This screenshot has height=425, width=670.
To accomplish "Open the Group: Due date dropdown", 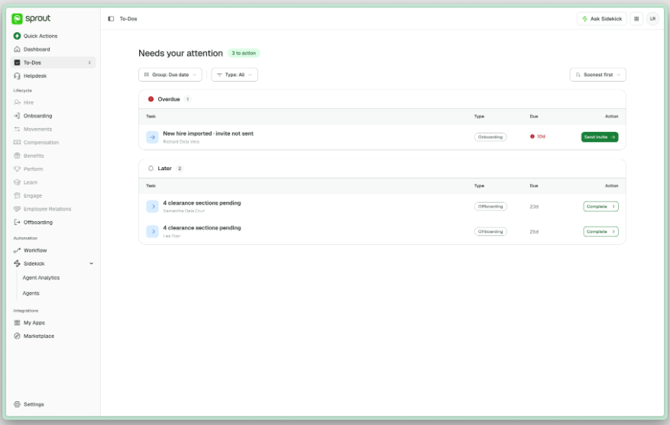I will 170,75.
